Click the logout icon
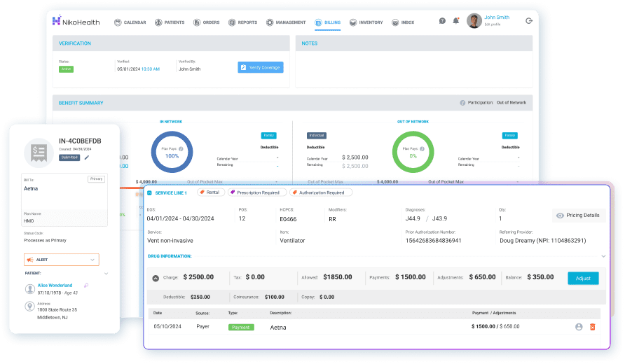This screenshot has width=625, height=364. (529, 21)
